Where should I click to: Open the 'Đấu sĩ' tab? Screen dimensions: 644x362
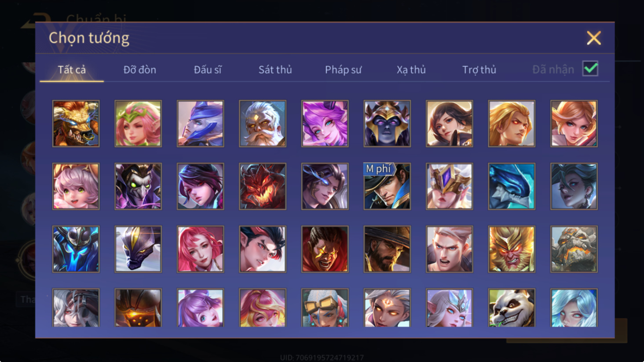point(208,69)
